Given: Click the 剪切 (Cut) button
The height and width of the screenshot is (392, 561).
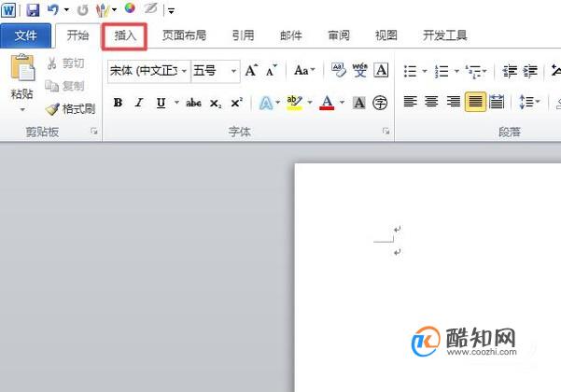Looking at the screenshot, I should tap(66, 63).
